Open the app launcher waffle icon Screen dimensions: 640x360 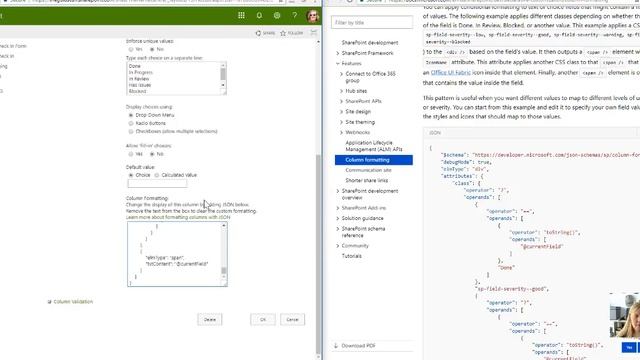(x=241, y=16)
